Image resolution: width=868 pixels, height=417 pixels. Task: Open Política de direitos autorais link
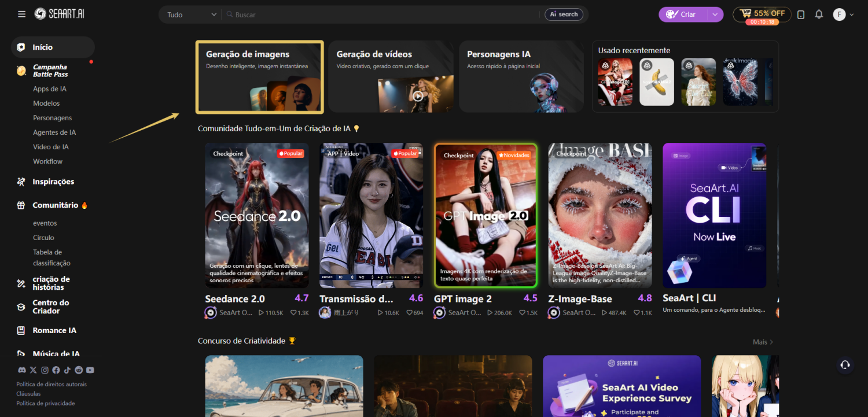(52, 384)
